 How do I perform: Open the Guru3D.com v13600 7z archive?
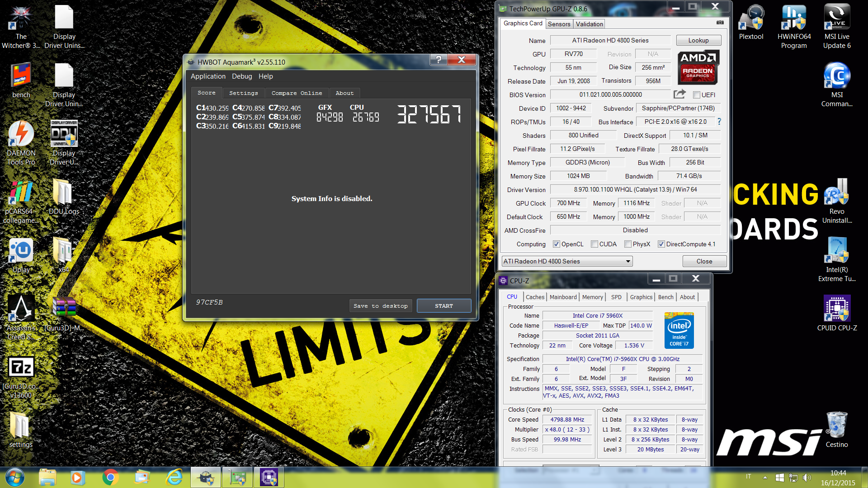pyautogui.click(x=21, y=376)
